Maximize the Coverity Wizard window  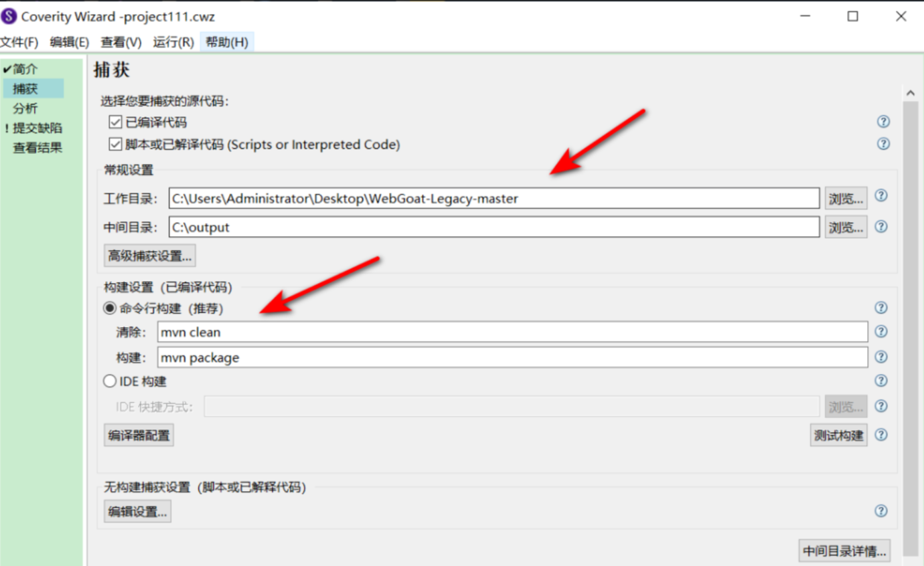[852, 17]
